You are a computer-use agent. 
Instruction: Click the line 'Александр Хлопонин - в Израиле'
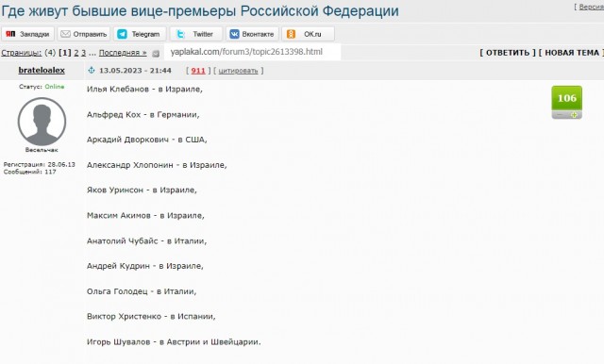pos(157,165)
